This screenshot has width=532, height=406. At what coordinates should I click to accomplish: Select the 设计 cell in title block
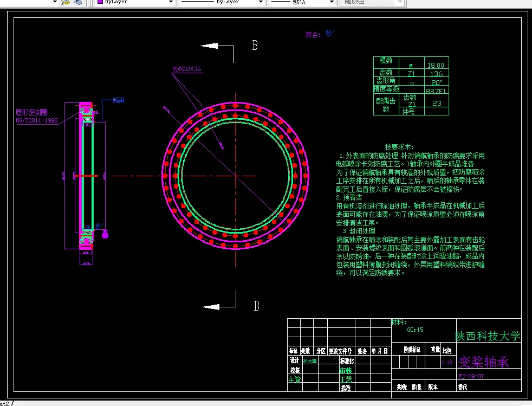click(294, 360)
